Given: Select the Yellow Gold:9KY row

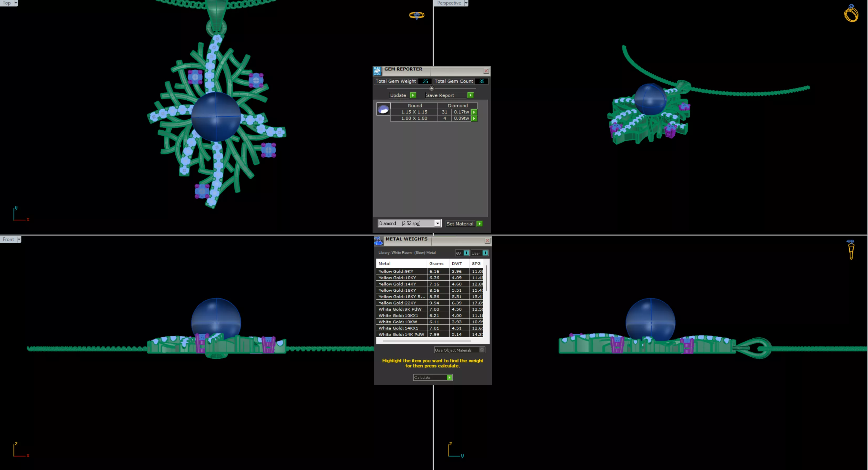Looking at the screenshot, I should 430,271.
